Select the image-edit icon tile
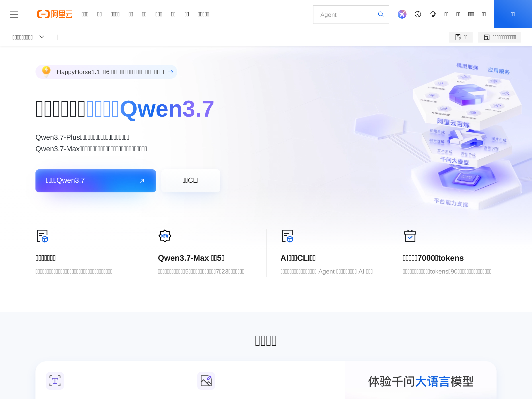The width and height of the screenshot is (532, 399). coord(206,381)
